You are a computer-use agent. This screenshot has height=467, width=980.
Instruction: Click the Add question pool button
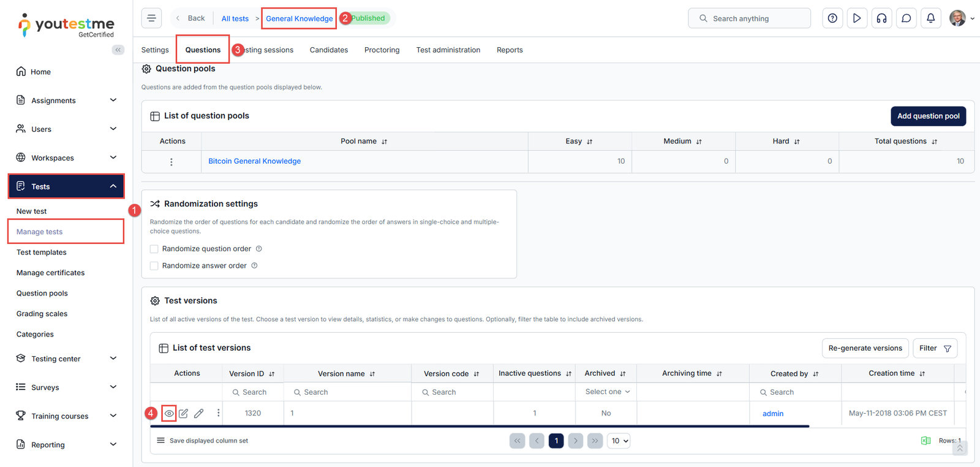pos(928,116)
